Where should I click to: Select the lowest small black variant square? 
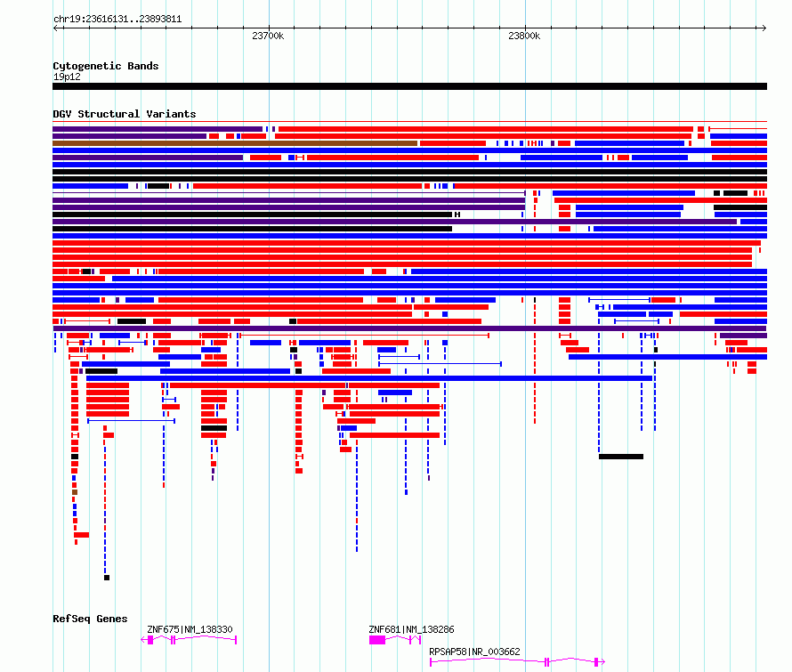107,578
